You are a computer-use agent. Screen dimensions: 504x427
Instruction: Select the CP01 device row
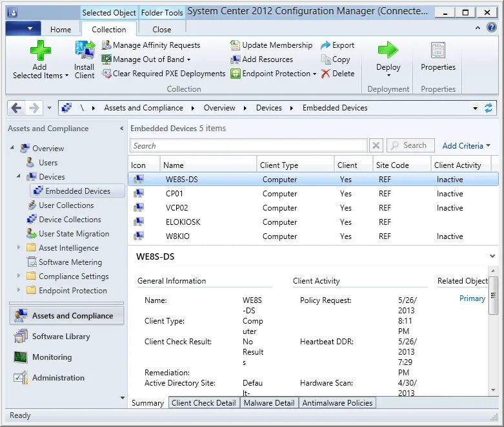click(313, 193)
